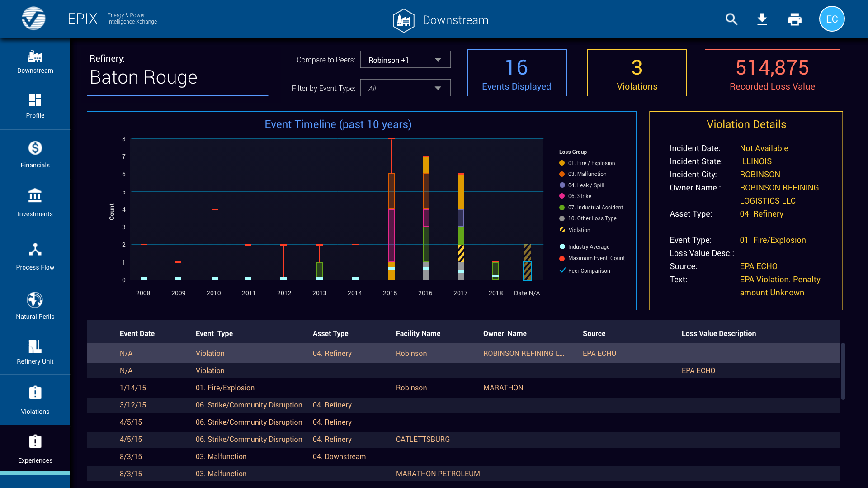Click 10. Other Loss Type legend swatch
Viewport: 868px width, 488px height.
pyautogui.click(x=562, y=218)
